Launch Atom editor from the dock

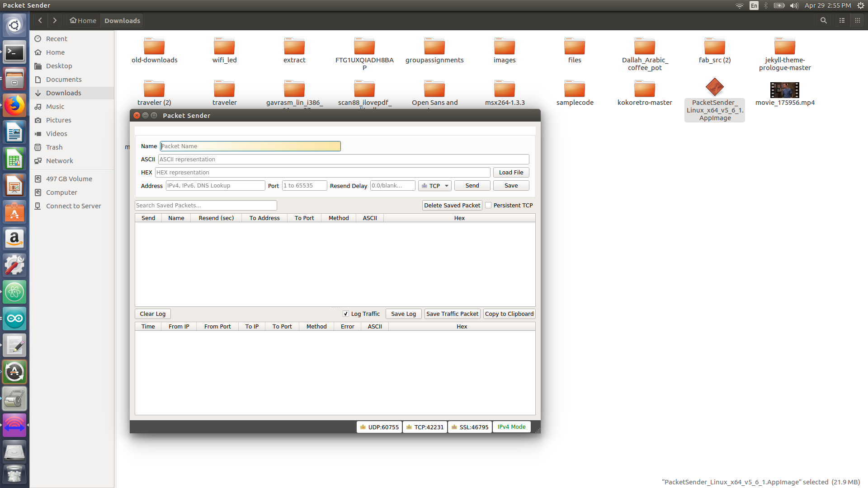click(14, 292)
